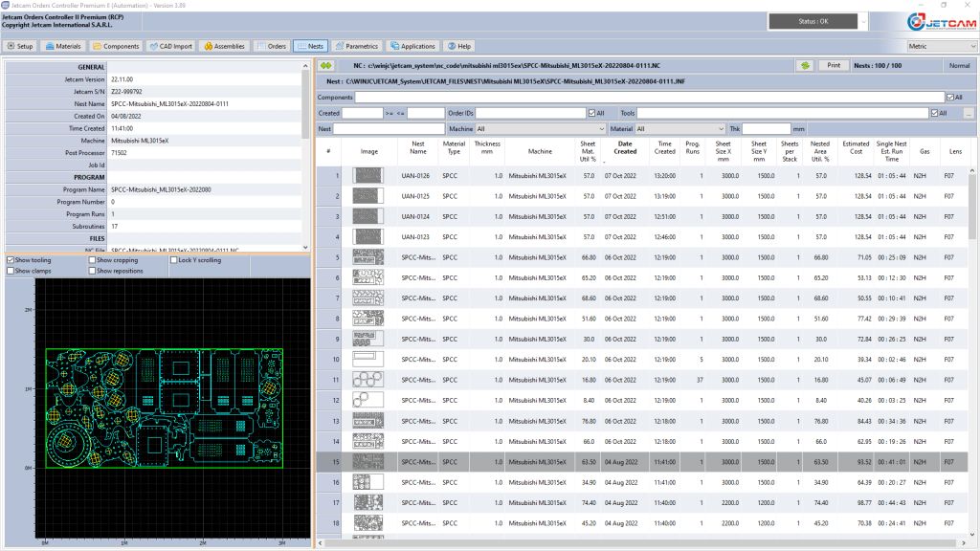Open the Parametrics tab
Viewport: 980px width, 551px height.
356,46
